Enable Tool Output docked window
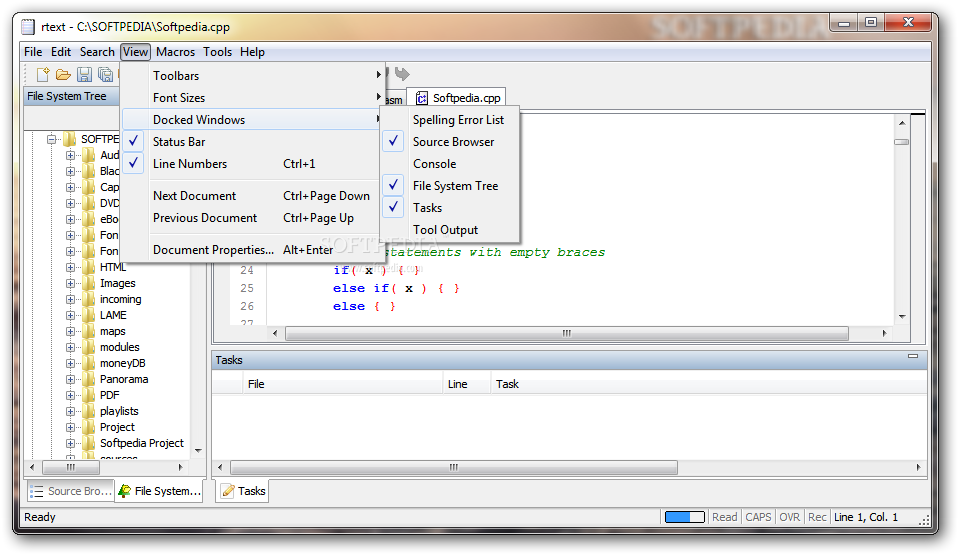 click(450, 230)
